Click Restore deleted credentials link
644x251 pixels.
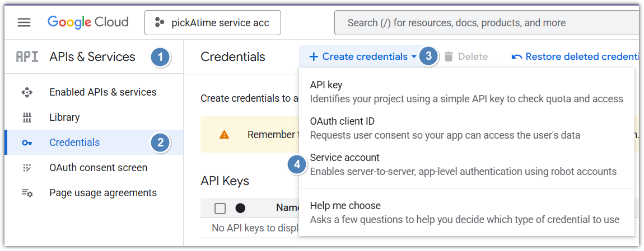point(577,56)
